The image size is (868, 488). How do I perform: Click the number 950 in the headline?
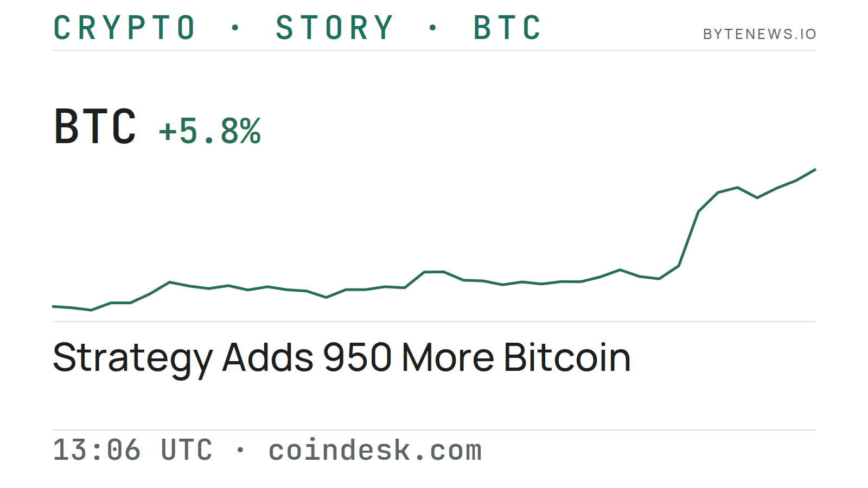358,358
